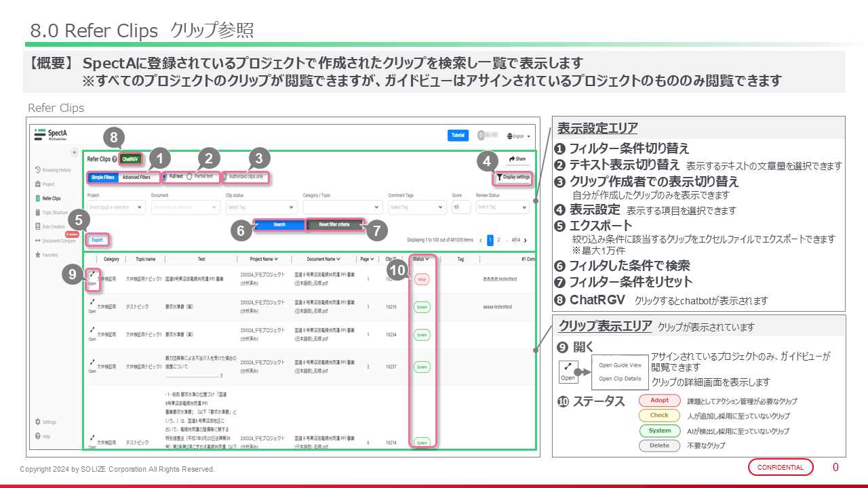Open Help from the sidebar
The image size is (868, 488).
[x=37, y=436]
